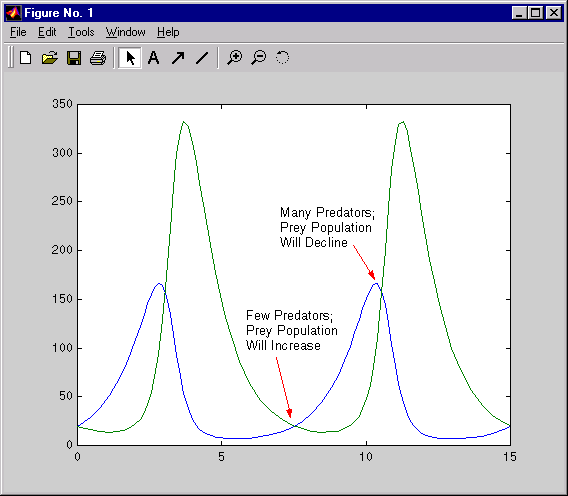The width and height of the screenshot is (568, 496).
Task: Open the Edit menu
Action: pos(47,32)
